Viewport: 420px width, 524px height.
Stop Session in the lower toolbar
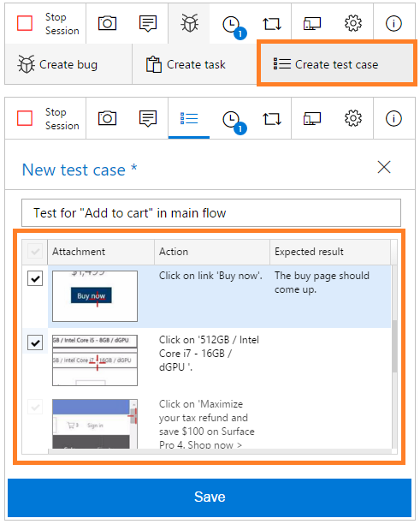(47, 119)
